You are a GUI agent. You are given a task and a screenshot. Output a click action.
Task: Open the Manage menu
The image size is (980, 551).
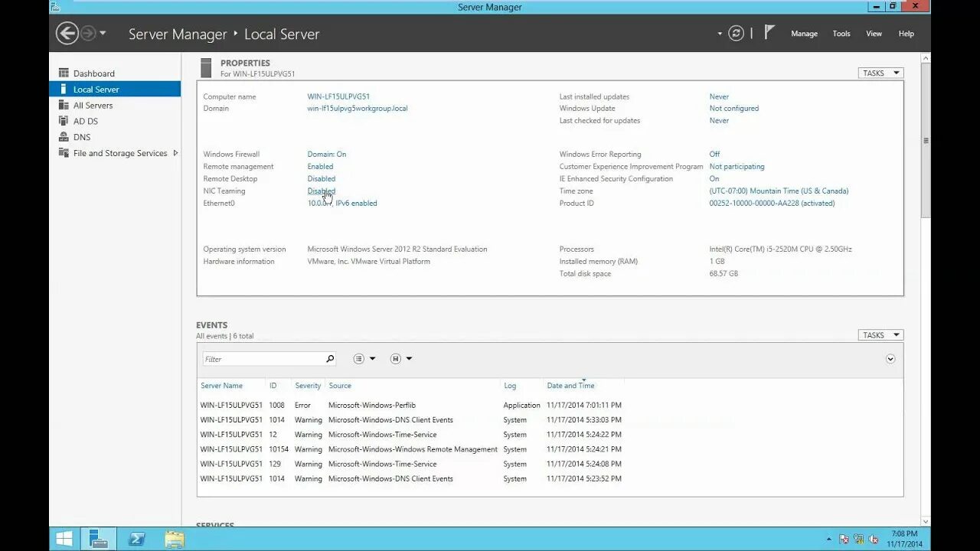804,33
